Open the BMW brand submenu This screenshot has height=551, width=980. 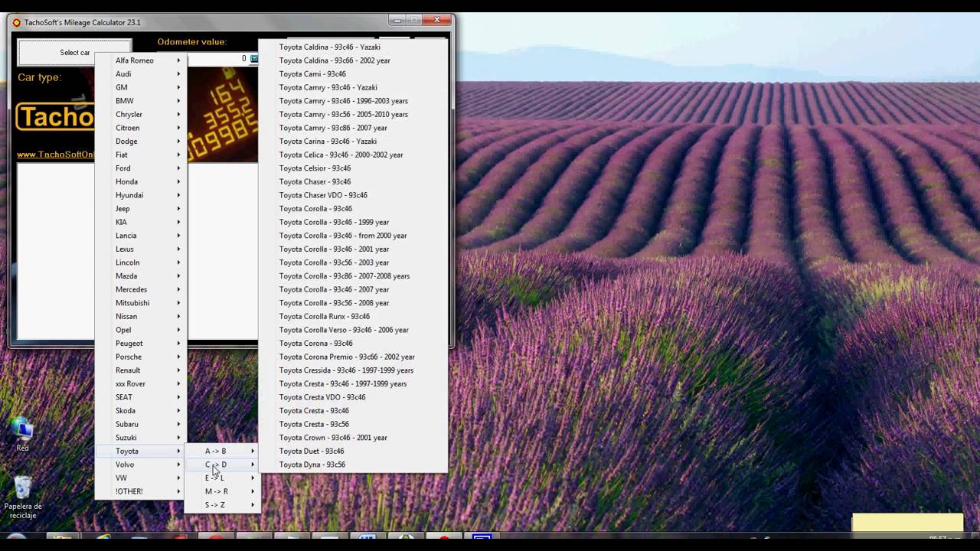[141, 101]
